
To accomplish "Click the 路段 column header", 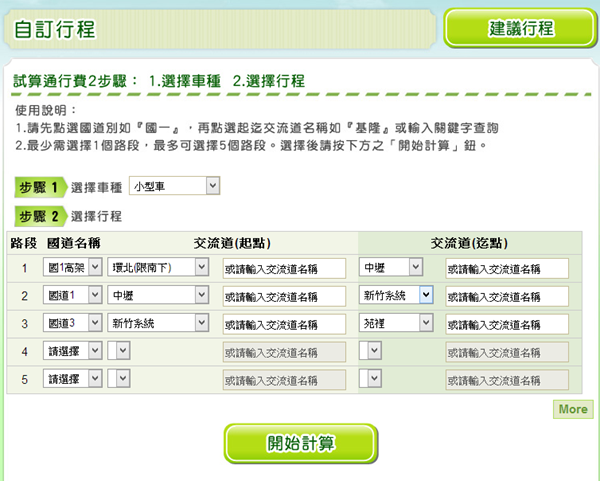I will point(24,243).
